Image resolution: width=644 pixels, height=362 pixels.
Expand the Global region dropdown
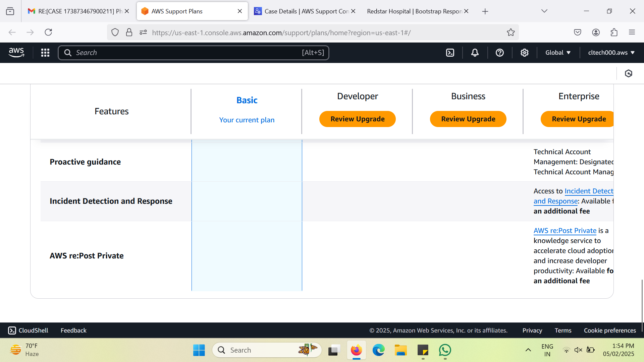coord(558,53)
